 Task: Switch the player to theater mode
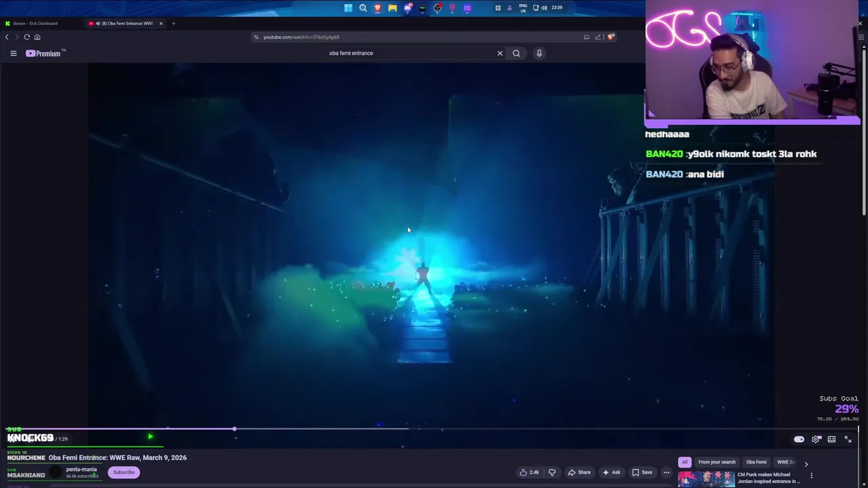[x=831, y=439]
